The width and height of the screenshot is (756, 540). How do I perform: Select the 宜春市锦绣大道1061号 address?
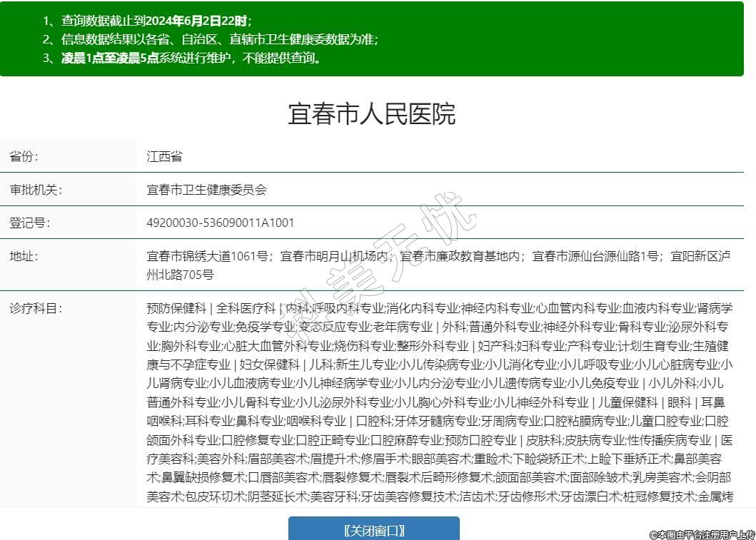coord(207,256)
